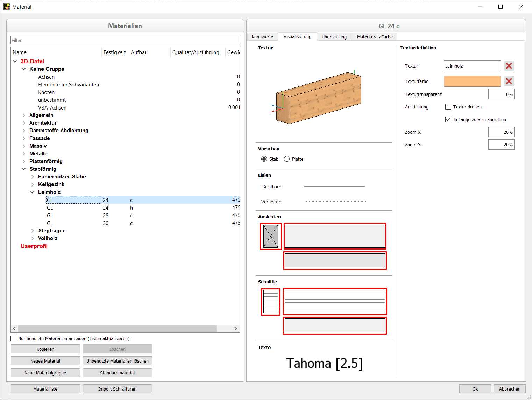Expand the Metalle group
Image resolution: width=532 pixels, height=400 pixels.
pyautogui.click(x=24, y=154)
